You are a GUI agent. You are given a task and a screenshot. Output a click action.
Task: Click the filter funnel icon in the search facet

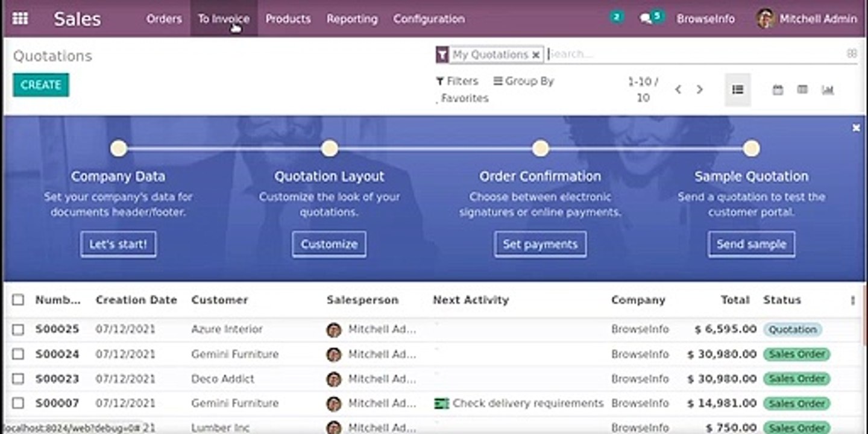click(x=442, y=54)
